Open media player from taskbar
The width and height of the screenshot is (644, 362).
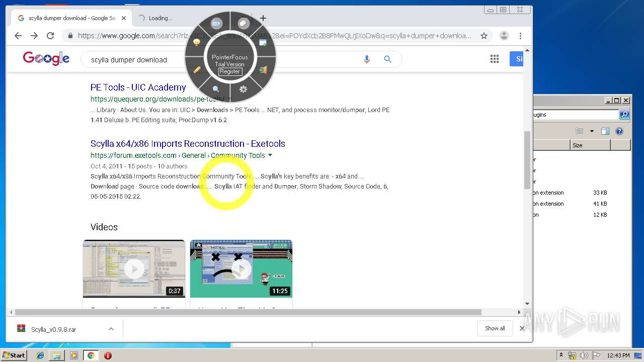(x=74, y=355)
